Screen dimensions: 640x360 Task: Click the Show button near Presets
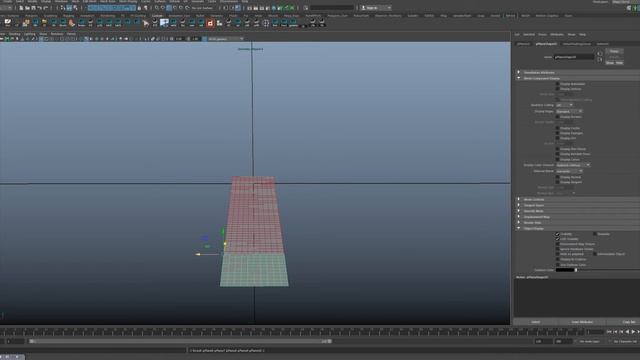[x=610, y=63]
